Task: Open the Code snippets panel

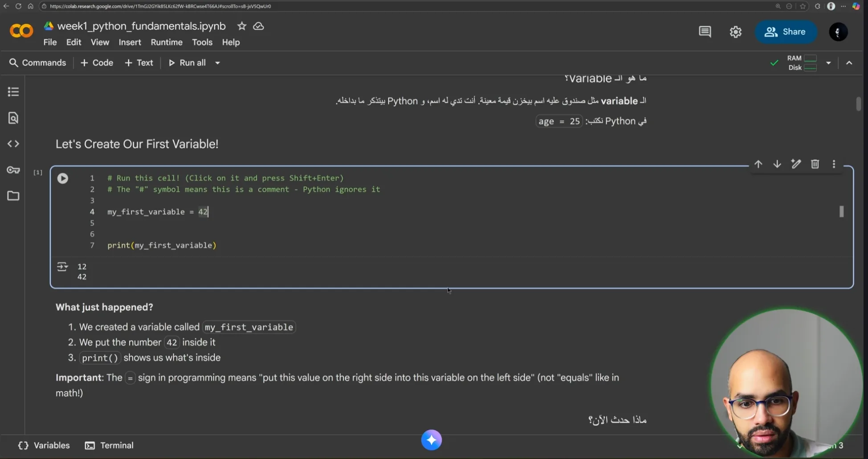Action: (13, 143)
